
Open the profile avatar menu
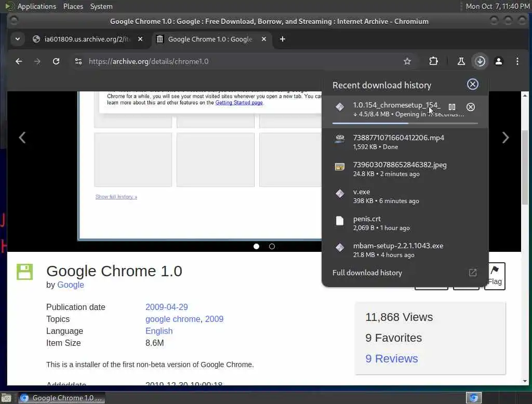coord(499,61)
